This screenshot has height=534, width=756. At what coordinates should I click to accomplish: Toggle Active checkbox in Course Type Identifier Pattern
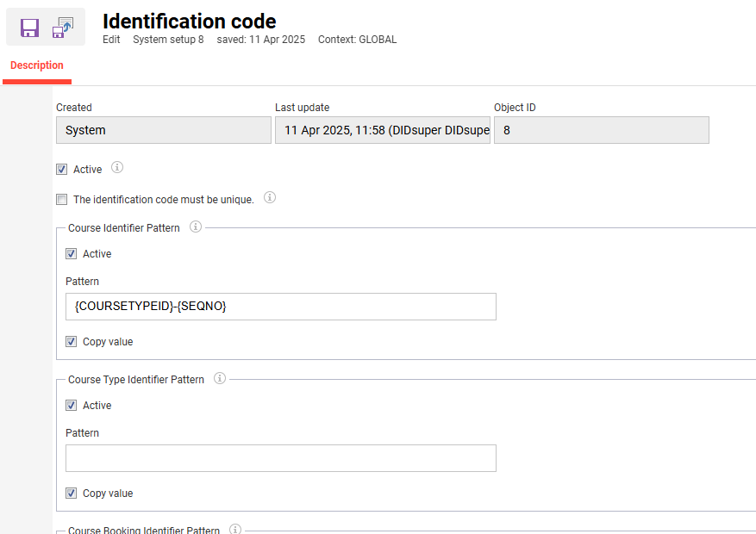[72, 406]
